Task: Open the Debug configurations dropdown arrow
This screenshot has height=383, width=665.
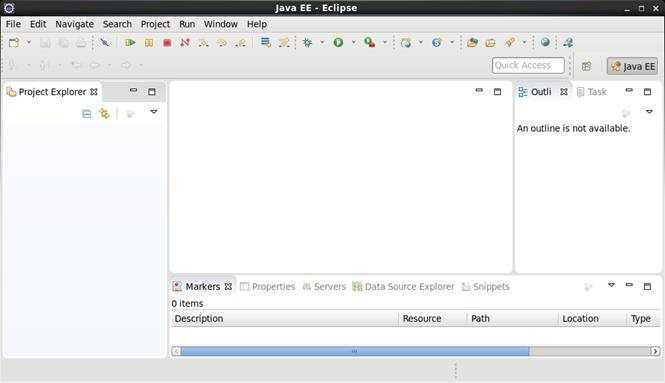Action: pos(322,42)
